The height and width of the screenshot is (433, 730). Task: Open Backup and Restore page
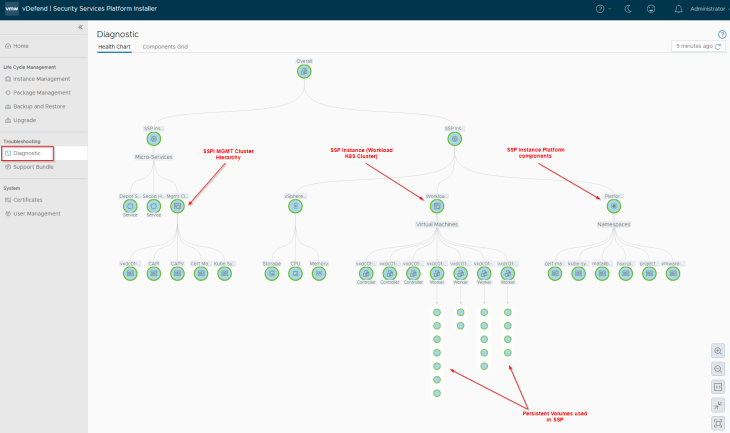coord(41,106)
